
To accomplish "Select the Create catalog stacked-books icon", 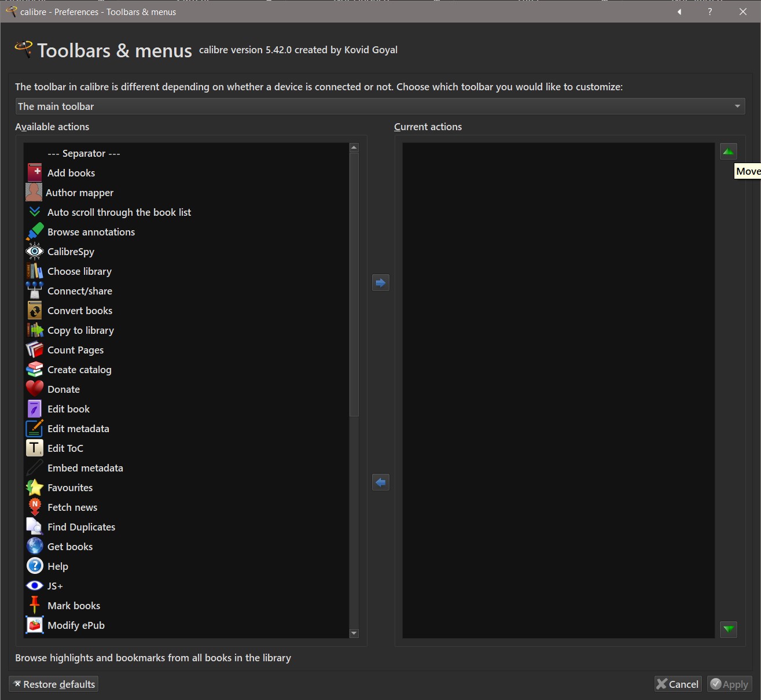I will coord(35,369).
